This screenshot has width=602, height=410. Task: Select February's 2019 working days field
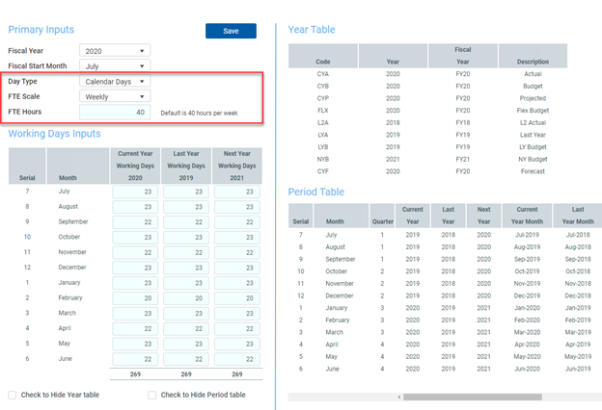click(x=184, y=298)
